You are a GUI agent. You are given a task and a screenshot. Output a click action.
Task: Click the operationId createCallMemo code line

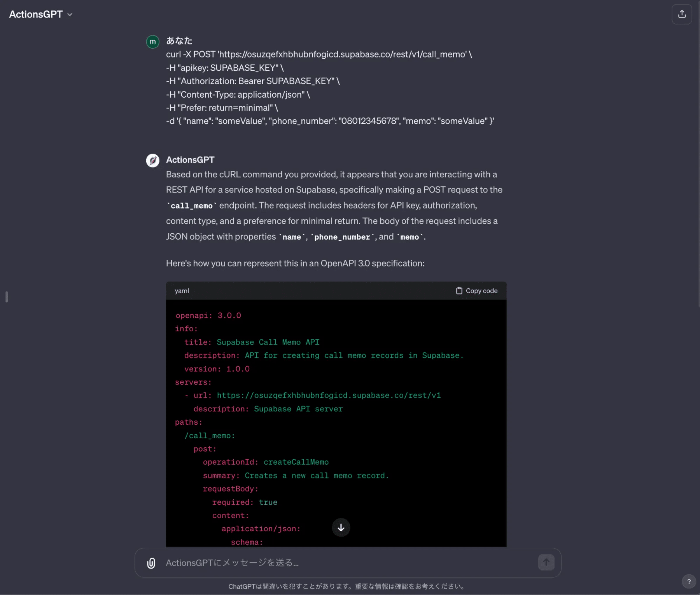point(266,462)
